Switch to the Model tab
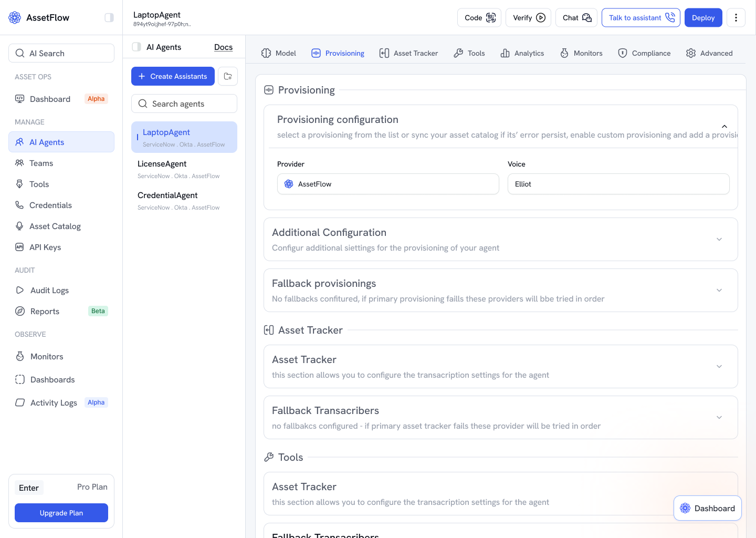Image resolution: width=756 pixels, height=538 pixels. point(279,53)
